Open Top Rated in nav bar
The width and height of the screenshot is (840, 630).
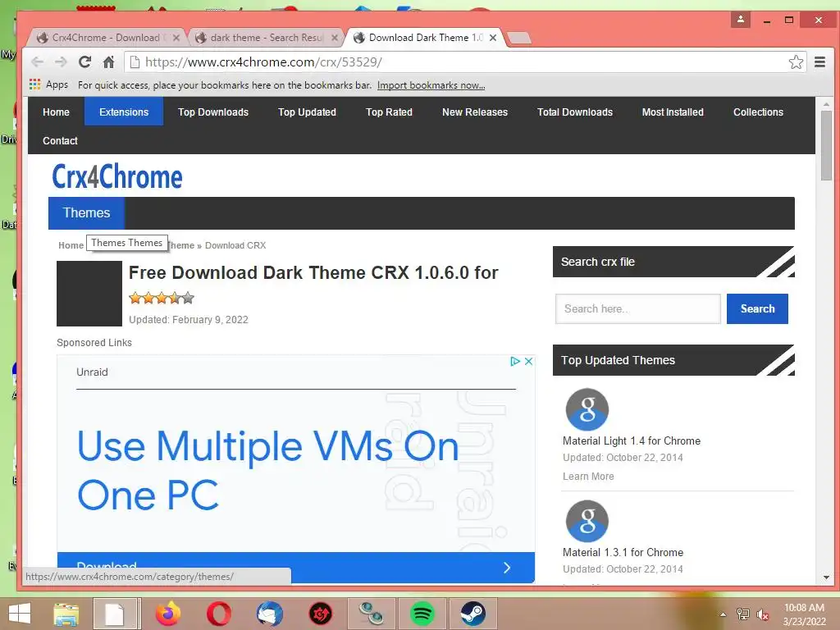389,112
